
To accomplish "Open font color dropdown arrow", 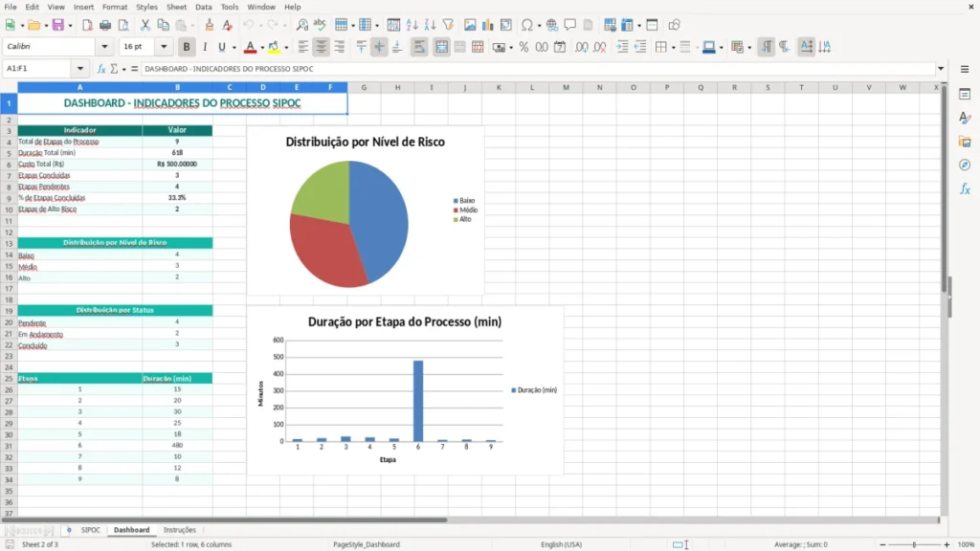I will [x=262, y=48].
